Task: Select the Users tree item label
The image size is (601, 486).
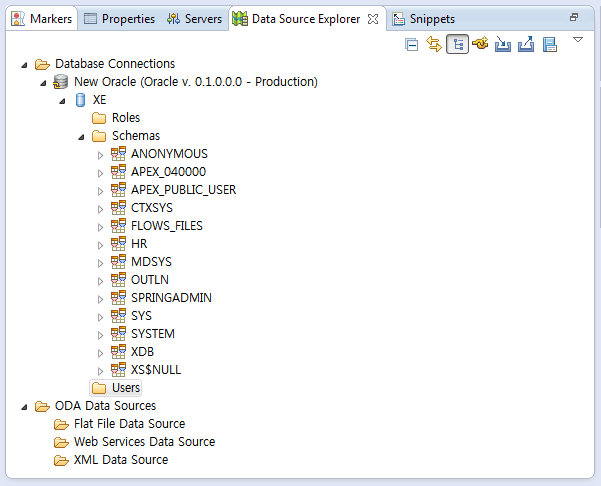Action: tap(126, 388)
